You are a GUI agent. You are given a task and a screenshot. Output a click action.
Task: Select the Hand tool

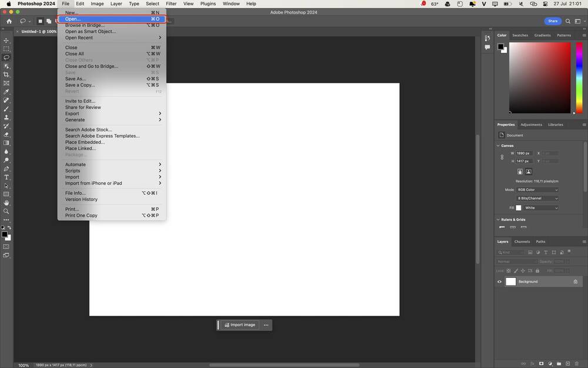[6, 203]
